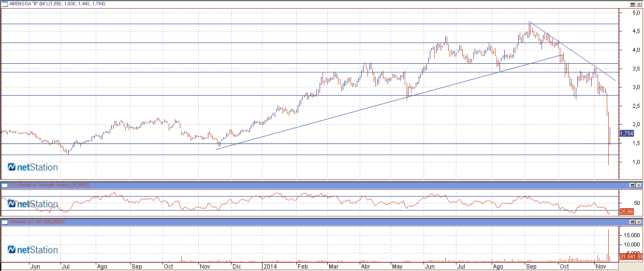Click the RSI panel window icon
This screenshot has height=271, width=644.
point(4,185)
